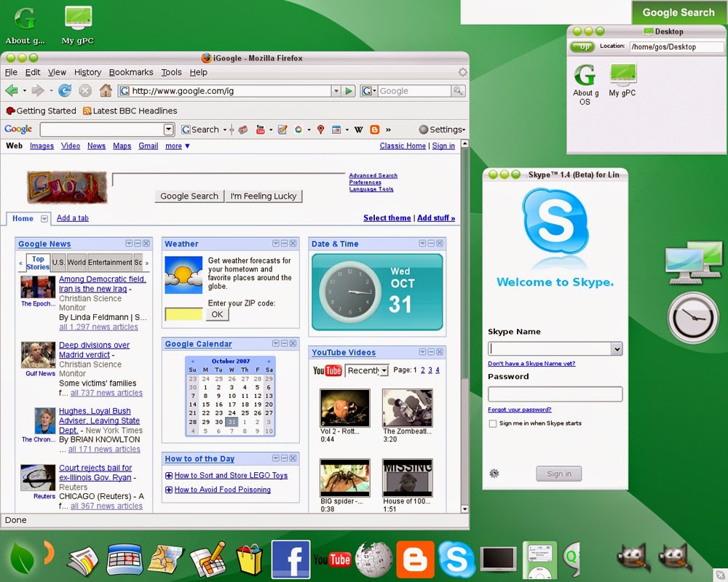728x582 pixels.
Task: Open the Facebook app in the dock
Action: (290, 559)
